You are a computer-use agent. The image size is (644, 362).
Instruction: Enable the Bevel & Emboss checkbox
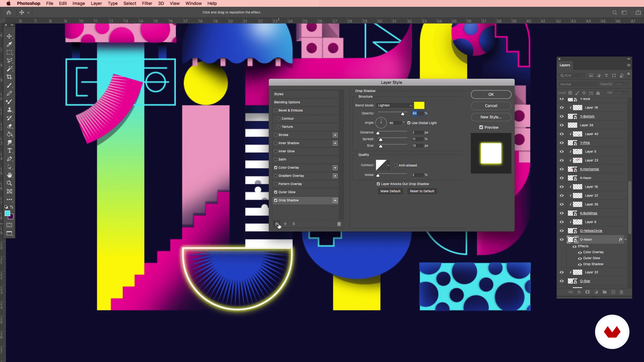pos(276,110)
